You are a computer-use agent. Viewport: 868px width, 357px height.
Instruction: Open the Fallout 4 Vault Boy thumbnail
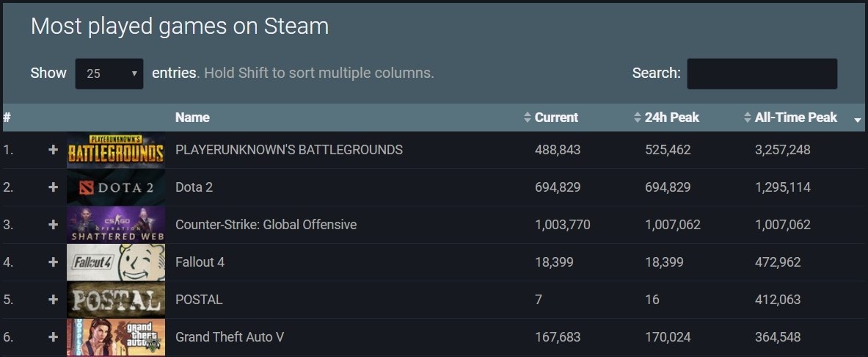click(x=116, y=262)
